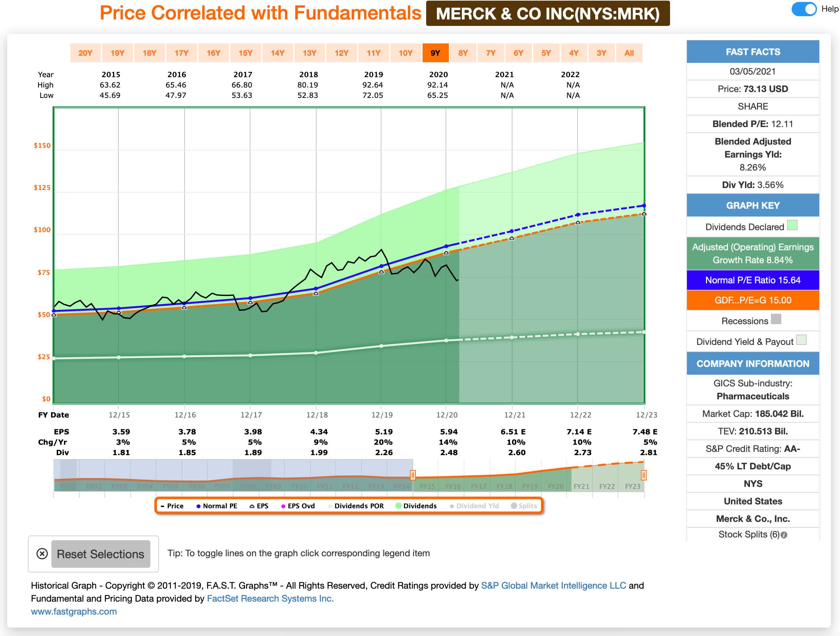Select the 17Y time range tab
This screenshot has height=636, width=840.
click(x=182, y=53)
